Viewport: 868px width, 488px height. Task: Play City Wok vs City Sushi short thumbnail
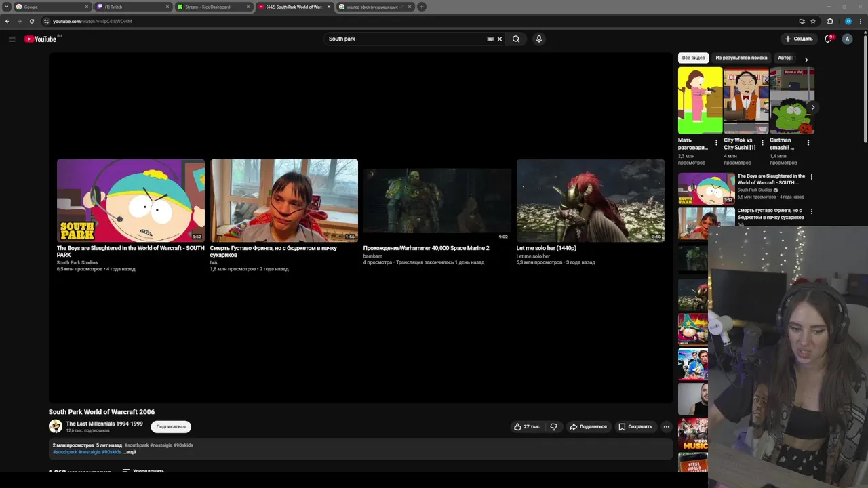[x=746, y=100]
